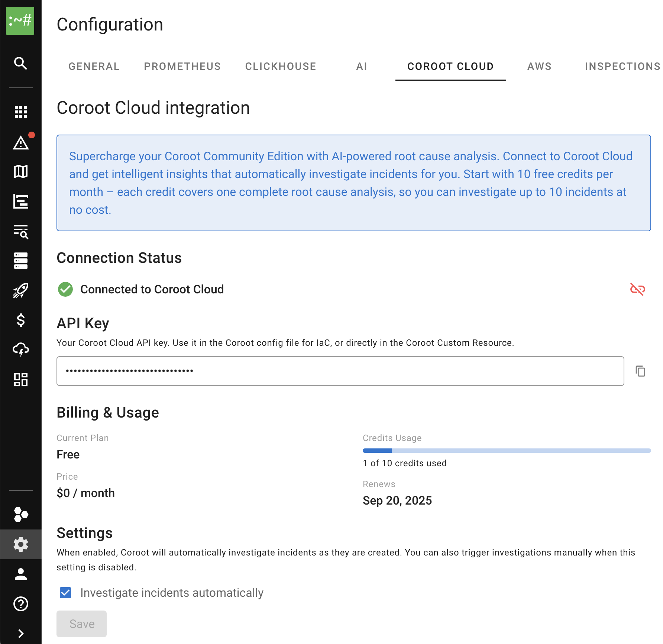Switch to the AWS tab
663x644 pixels.
click(539, 67)
